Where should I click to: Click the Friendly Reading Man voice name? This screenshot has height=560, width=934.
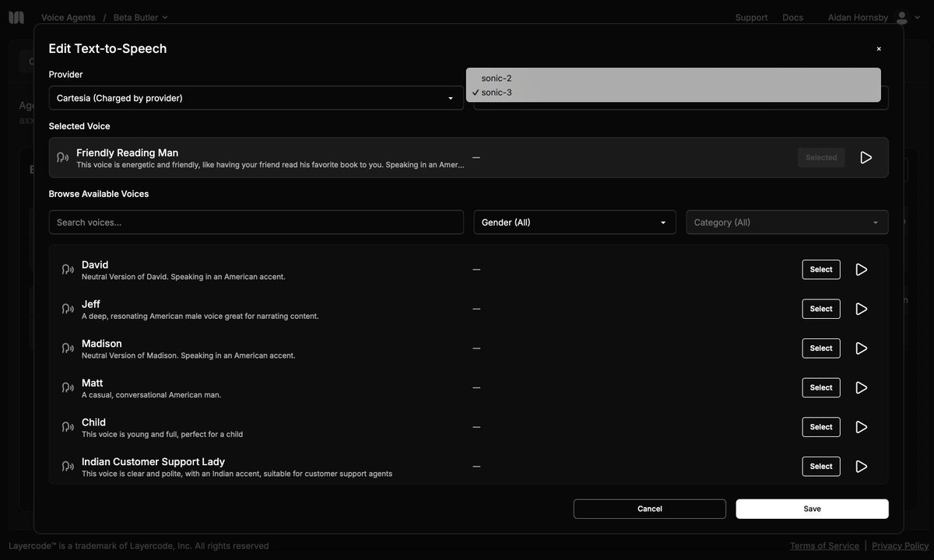127,153
